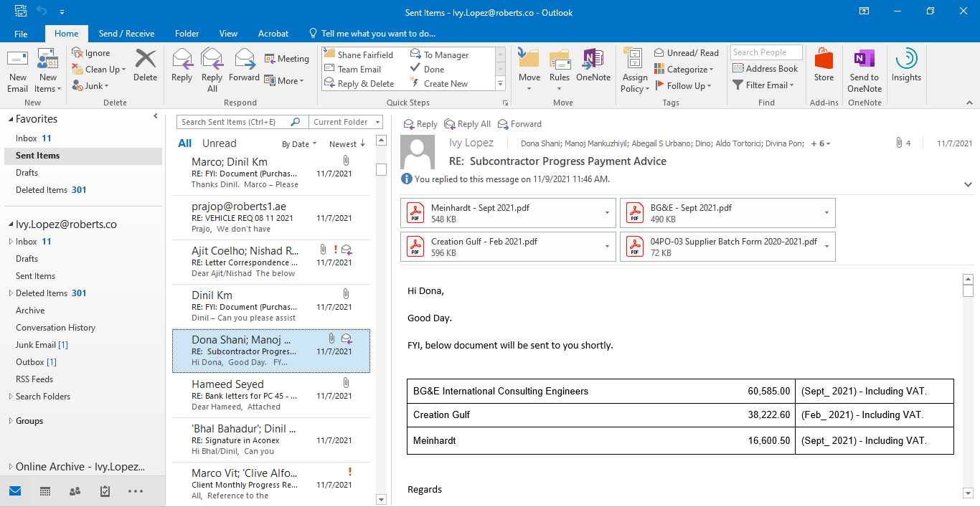Switch to the View tab
Viewport: 980px width, 507px height.
click(228, 34)
